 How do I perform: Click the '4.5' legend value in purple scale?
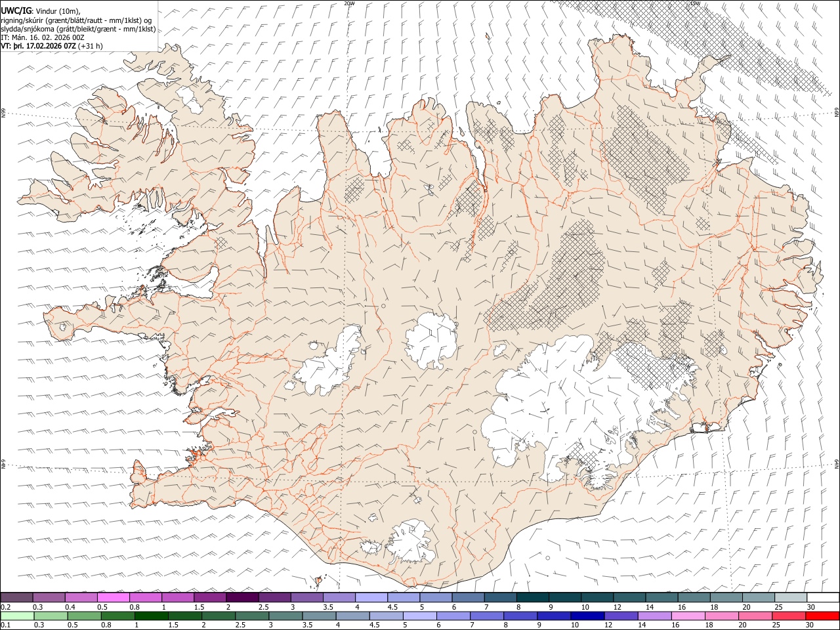tap(392, 607)
